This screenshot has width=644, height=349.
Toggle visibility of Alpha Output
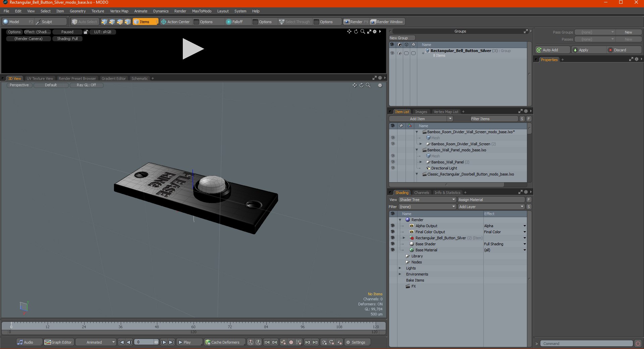click(392, 226)
